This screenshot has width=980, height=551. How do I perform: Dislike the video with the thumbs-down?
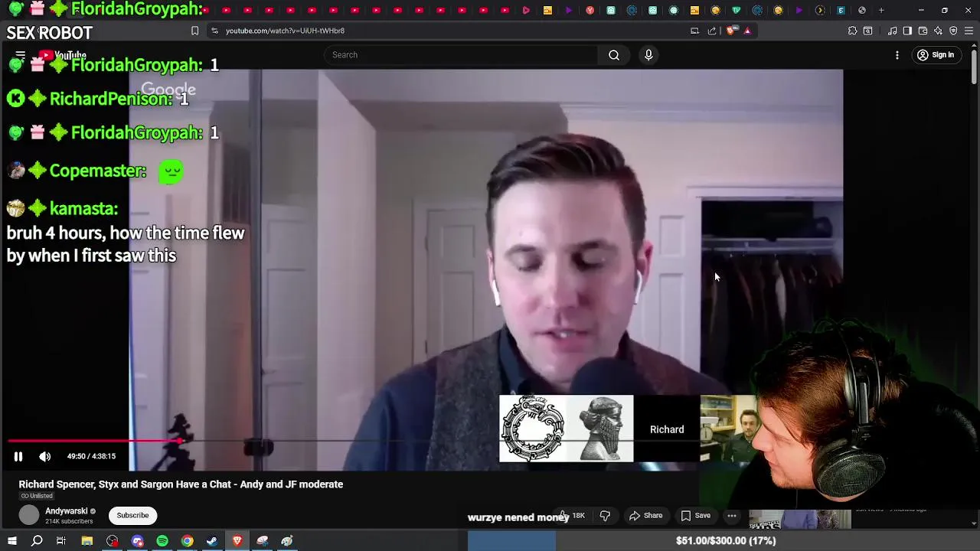coord(605,516)
